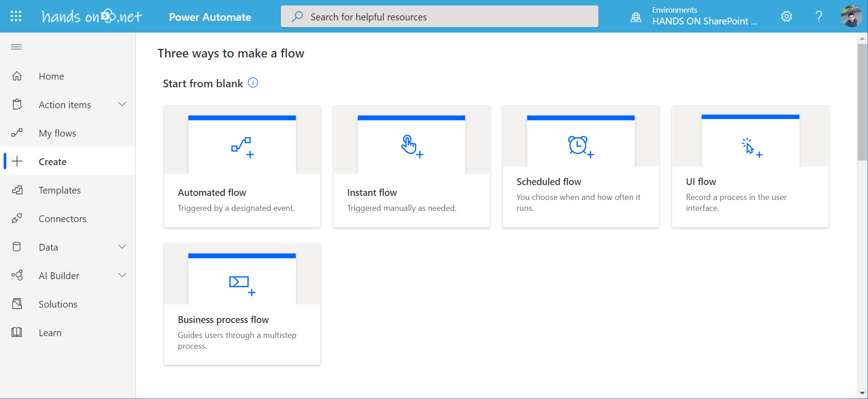
Task: Click the info icon beside Start from blank
Action: [253, 83]
